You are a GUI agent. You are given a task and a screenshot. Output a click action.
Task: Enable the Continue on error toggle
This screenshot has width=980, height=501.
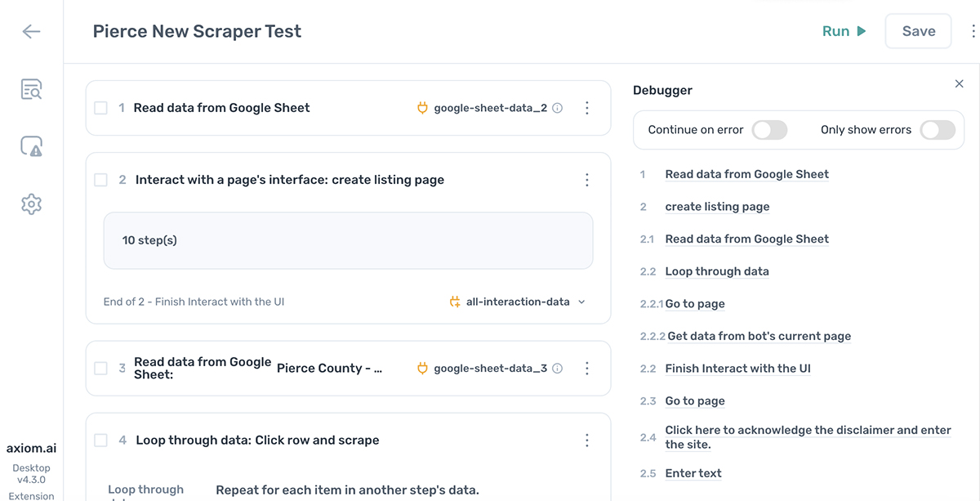tap(769, 130)
